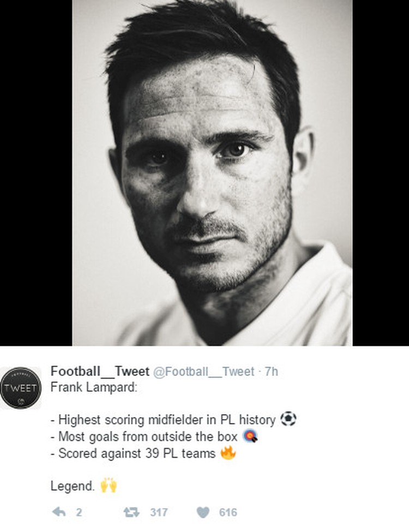
Task: Retweet using the retweet arrows icon
Action: click(x=131, y=512)
